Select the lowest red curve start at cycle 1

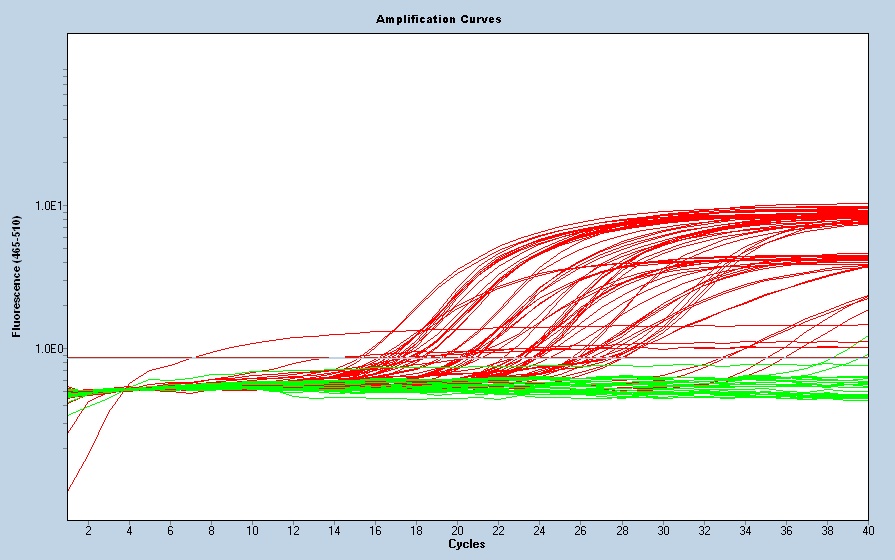69,489
